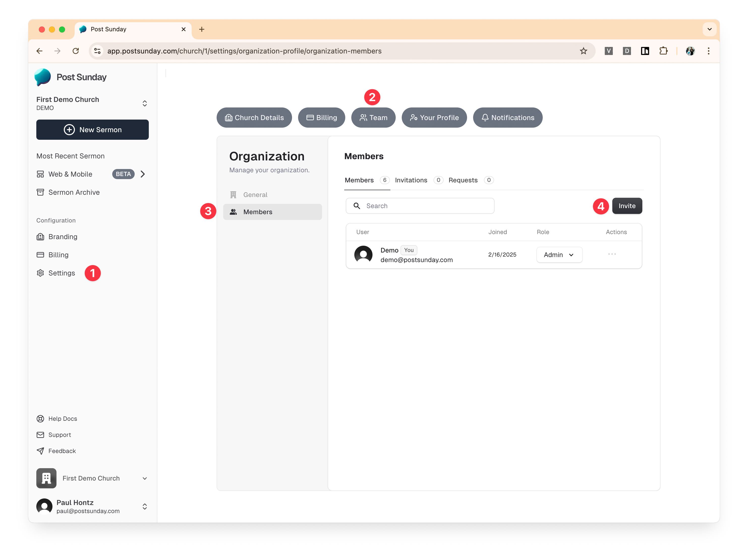748x560 pixels.
Task: Open Settings in the sidebar
Action: point(56,273)
